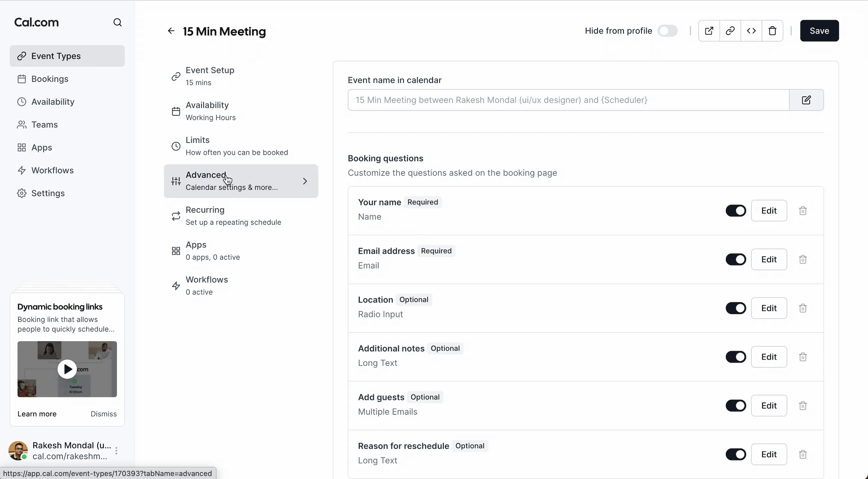This screenshot has width=868, height=479.
Task: Delete the Location booking question
Action: click(803, 308)
